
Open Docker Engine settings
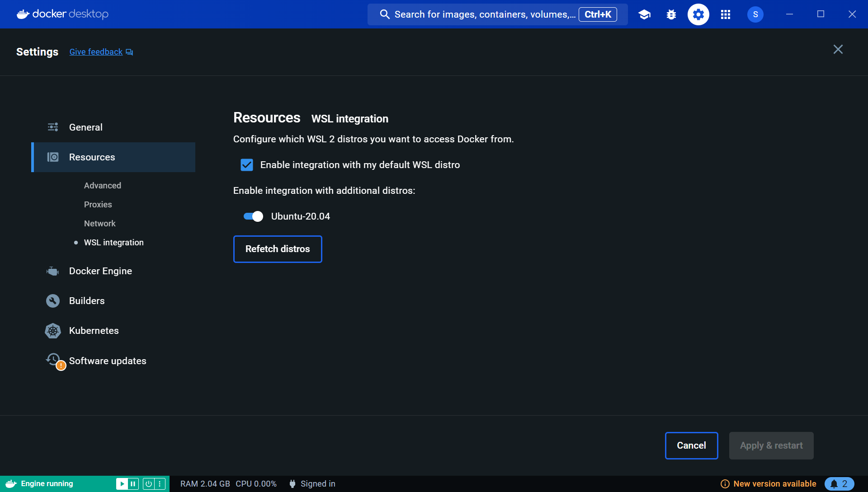click(x=113, y=271)
